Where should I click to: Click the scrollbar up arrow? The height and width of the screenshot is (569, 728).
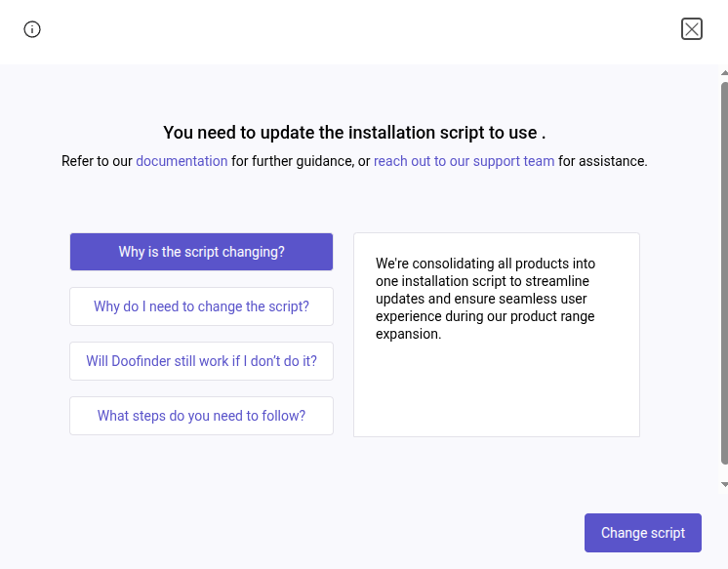[x=724, y=73]
